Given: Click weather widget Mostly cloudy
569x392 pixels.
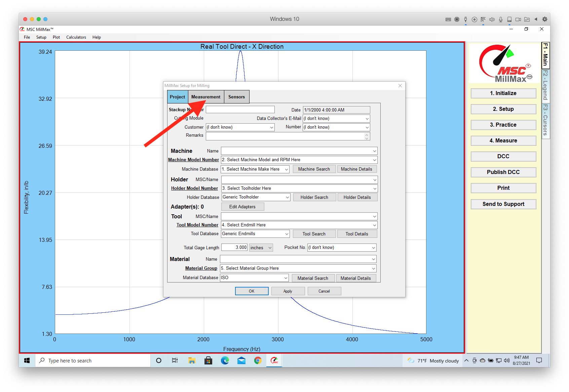Looking at the screenshot, I should tap(433, 360).
